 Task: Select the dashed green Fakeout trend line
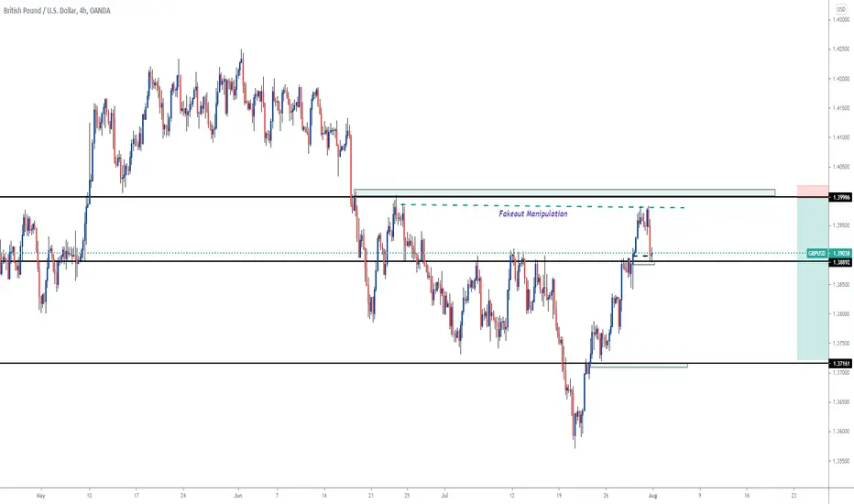point(543,206)
